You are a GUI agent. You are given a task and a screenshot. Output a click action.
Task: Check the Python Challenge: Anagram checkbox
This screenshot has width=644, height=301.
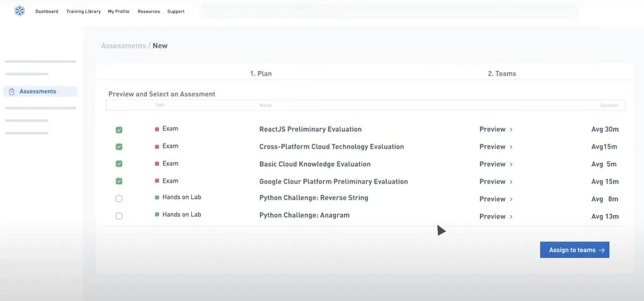click(x=119, y=216)
